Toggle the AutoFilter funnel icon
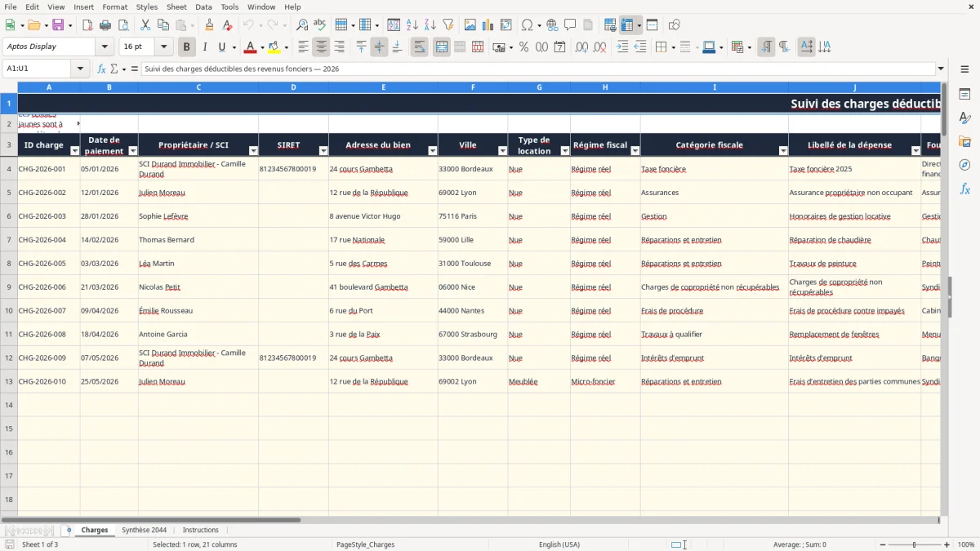 [448, 25]
